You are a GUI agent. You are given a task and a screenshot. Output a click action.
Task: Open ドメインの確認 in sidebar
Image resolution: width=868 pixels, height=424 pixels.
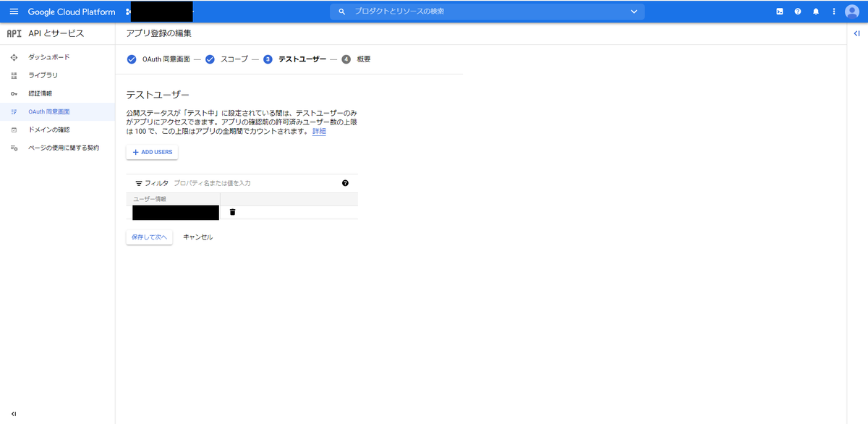49,130
